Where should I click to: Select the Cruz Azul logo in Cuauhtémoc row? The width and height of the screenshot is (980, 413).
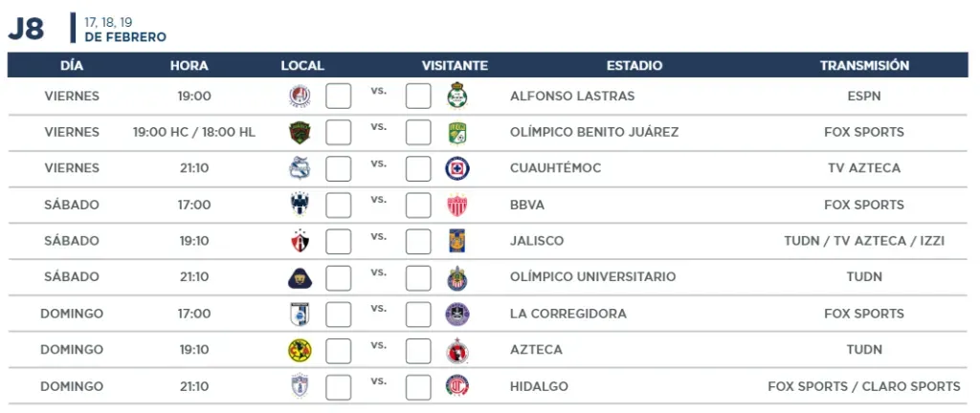tap(457, 168)
